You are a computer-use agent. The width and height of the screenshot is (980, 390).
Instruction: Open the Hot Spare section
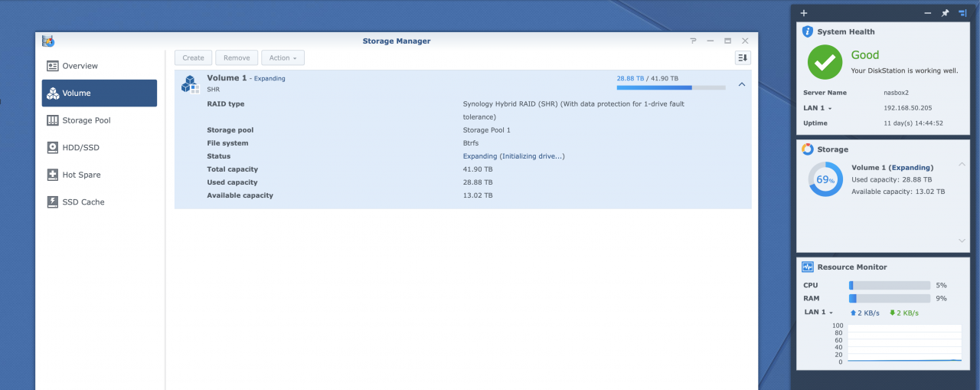point(100,175)
